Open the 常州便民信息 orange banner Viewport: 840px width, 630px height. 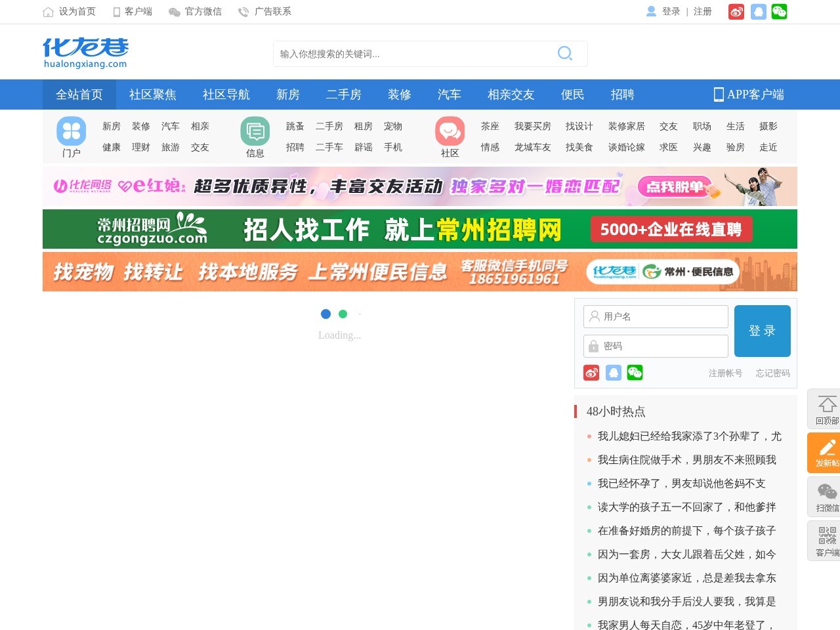(420, 272)
